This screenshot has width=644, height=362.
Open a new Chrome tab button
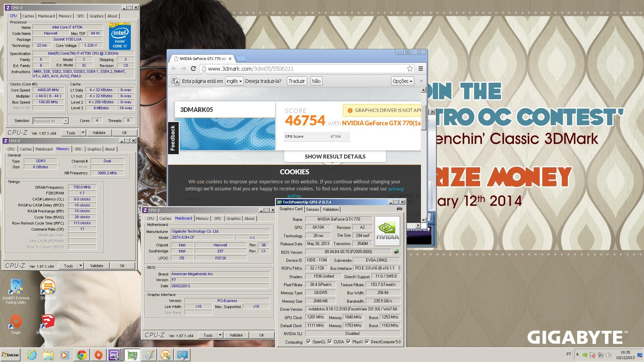[241, 59]
